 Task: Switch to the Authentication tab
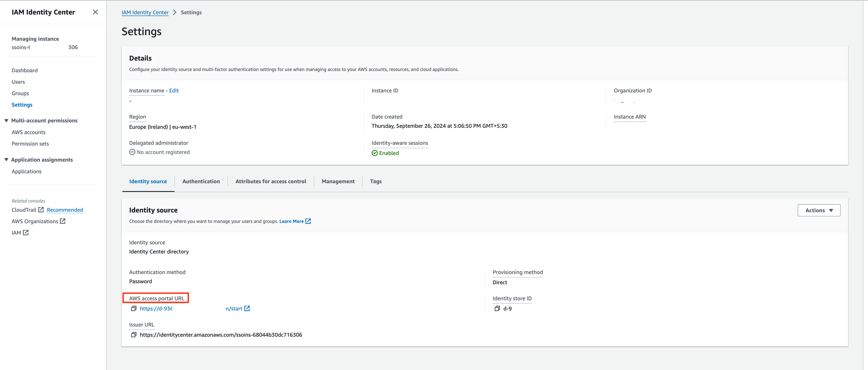(201, 181)
